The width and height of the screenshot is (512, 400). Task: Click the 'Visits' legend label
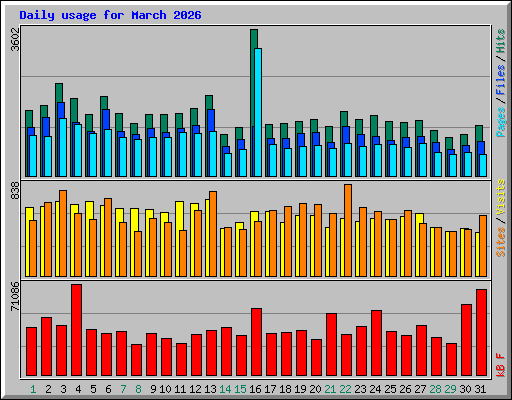(x=501, y=198)
